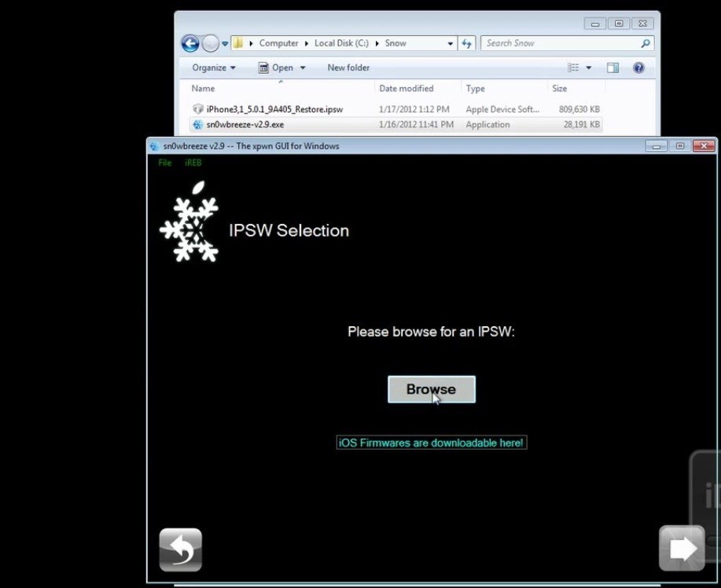Click the sn0wbreeze exe snowflake icon
The height and width of the screenshot is (588, 721).
click(x=198, y=124)
